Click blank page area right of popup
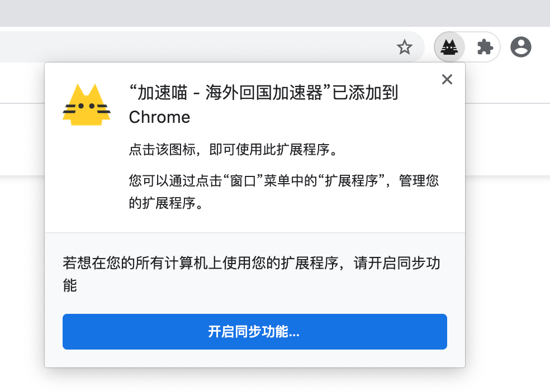The image size is (550, 392). [509, 251]
